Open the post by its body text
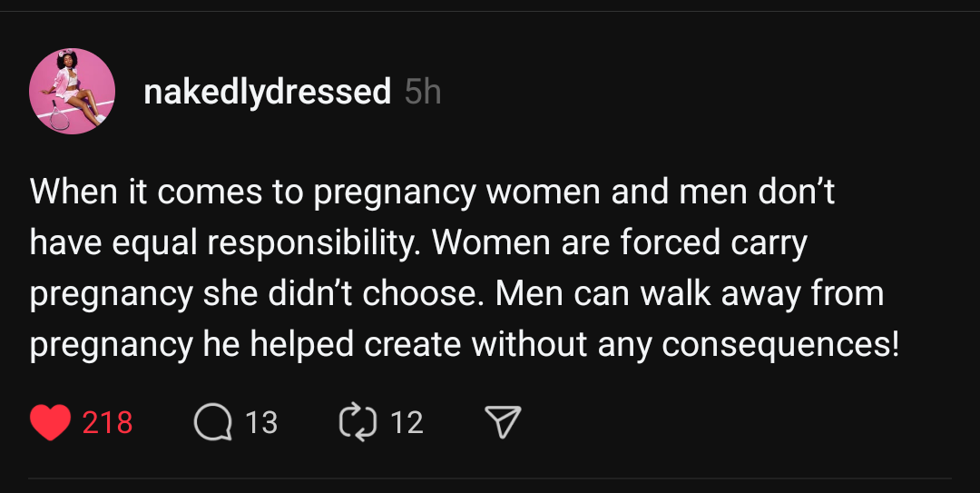This screenshot has height=493, width=980. (464, 268)
